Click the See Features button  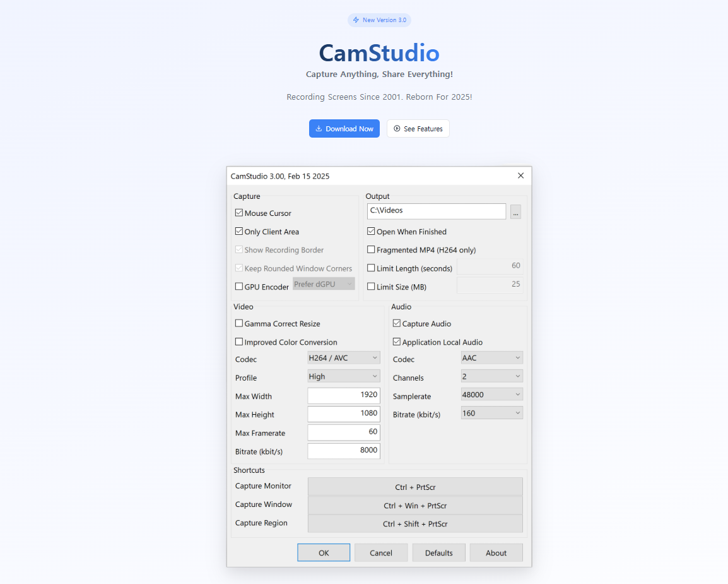(x=418, y=129)
